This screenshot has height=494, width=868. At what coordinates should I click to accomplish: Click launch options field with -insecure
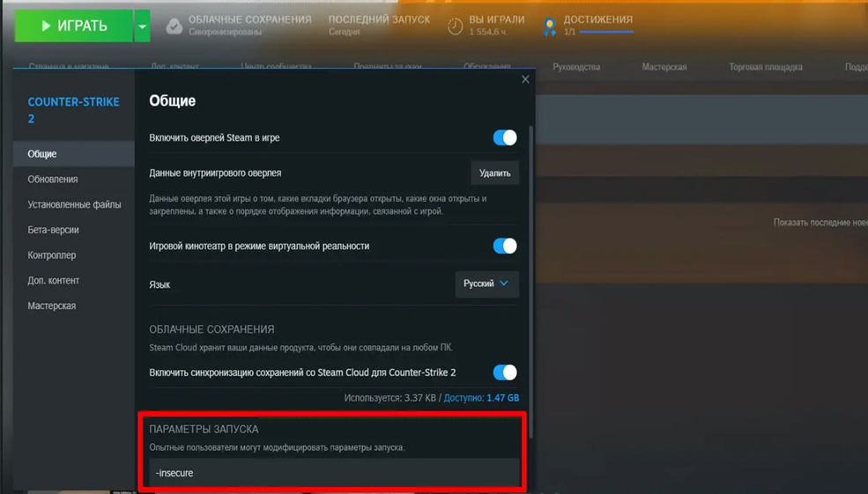pos(334,472)
